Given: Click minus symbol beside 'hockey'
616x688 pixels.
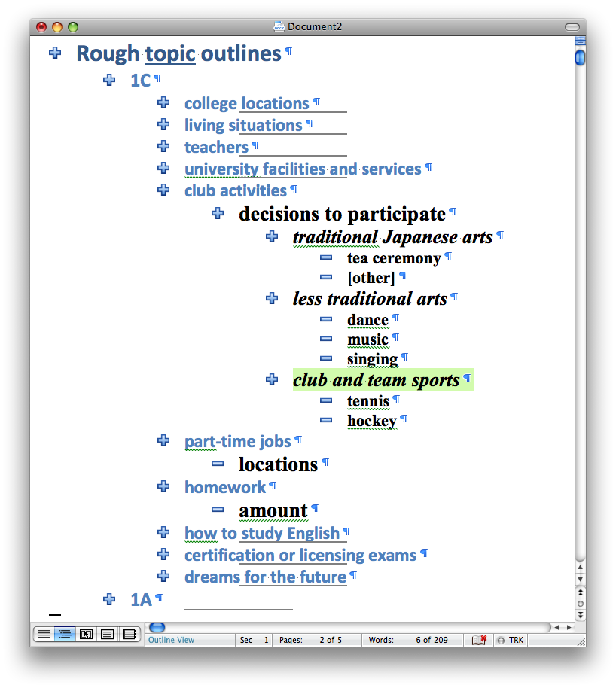Looking at the screenshot, I should click(x=326, y=421).
